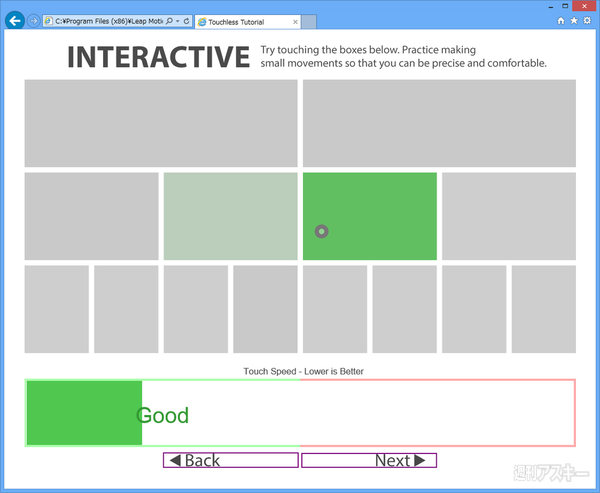Click the search magnifier in the address bar
This screenshot has height=493, width=600.
170,21
